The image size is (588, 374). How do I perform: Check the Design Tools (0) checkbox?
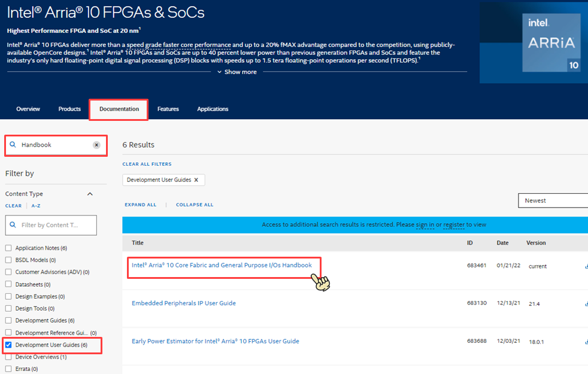click(8, 308)
